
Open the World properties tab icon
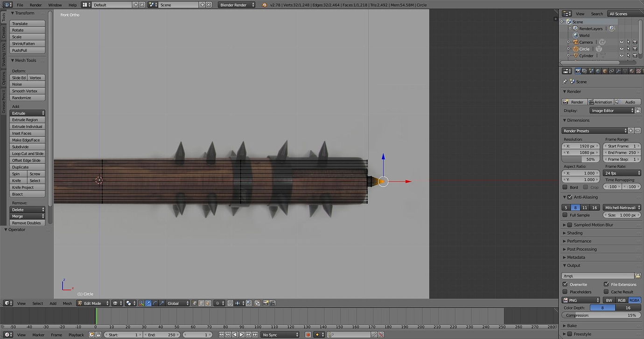598,71
